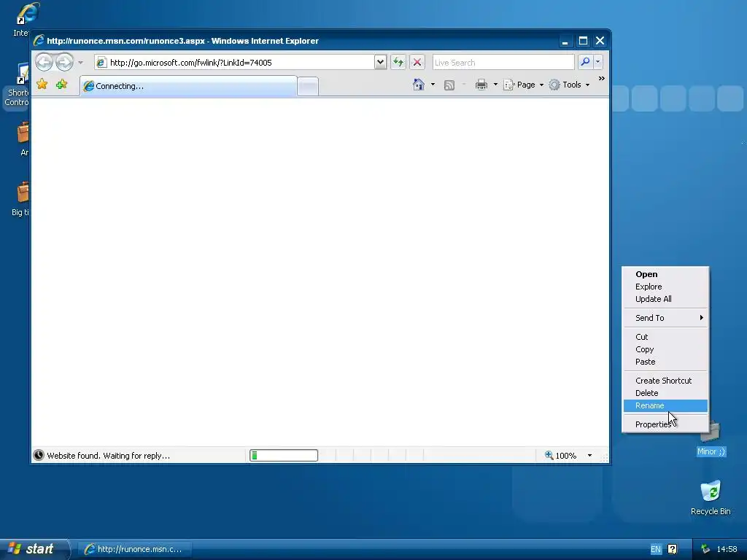Click the language bar help icon
747x560 pixels.
tap(672, 550)
